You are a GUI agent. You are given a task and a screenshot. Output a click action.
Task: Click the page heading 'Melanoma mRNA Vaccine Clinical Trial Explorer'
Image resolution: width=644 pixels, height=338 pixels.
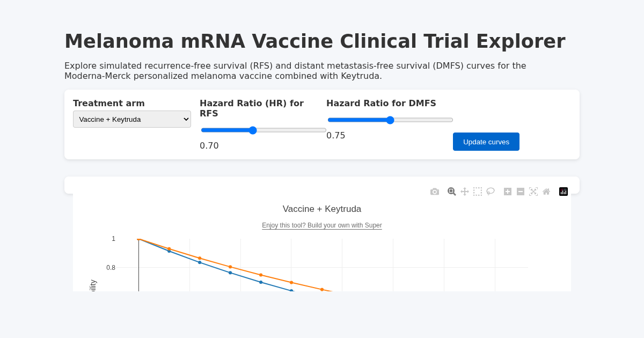[315, 41]
